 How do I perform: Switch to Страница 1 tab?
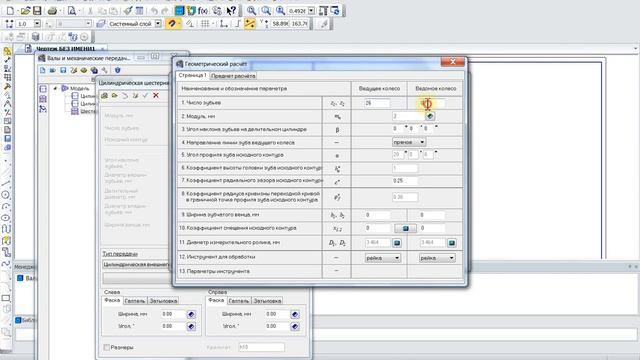(x=192, y=76)
